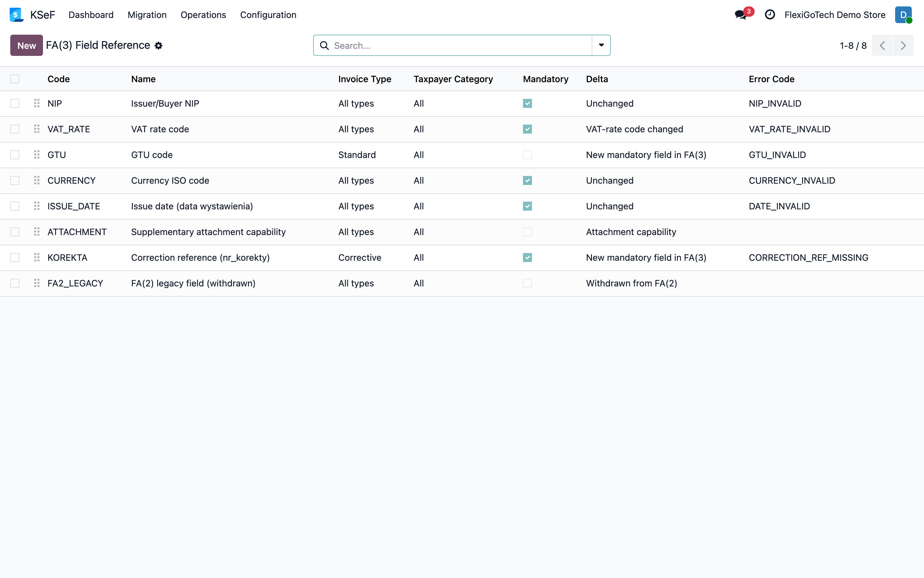This screenshot has width=924, height=578.
Task: Click the DATE_INVALID error code cell
Action: [779, 206]
